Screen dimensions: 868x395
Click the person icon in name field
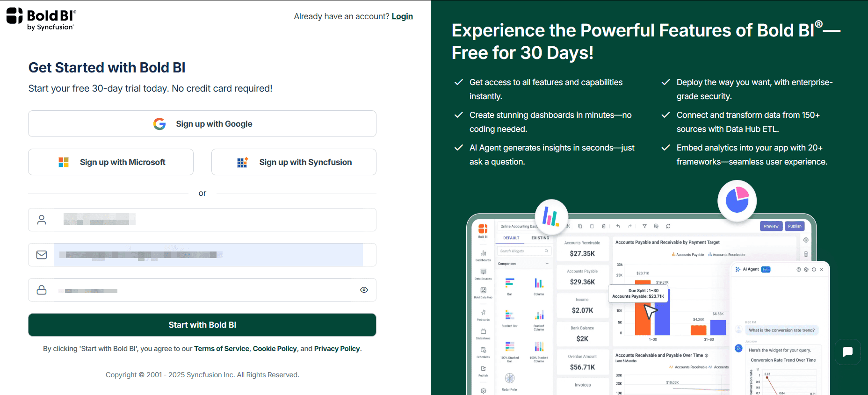(x=42, y=220)
